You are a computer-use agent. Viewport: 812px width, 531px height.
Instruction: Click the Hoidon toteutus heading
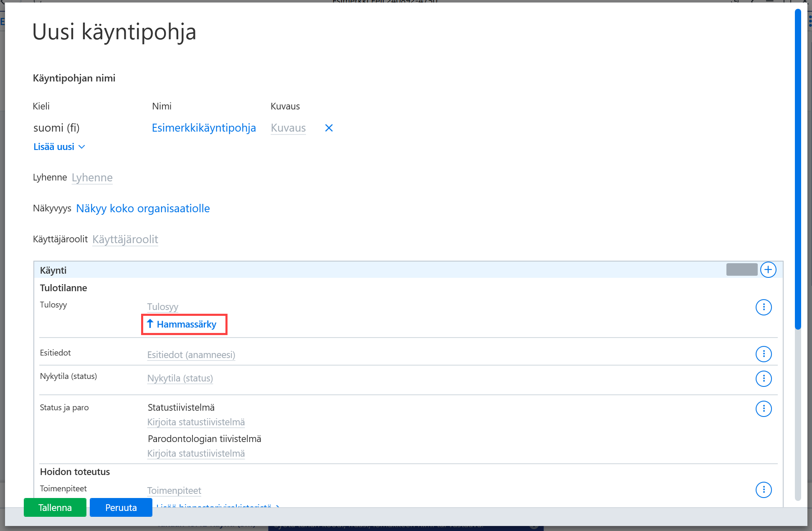(x=75, y=472)
